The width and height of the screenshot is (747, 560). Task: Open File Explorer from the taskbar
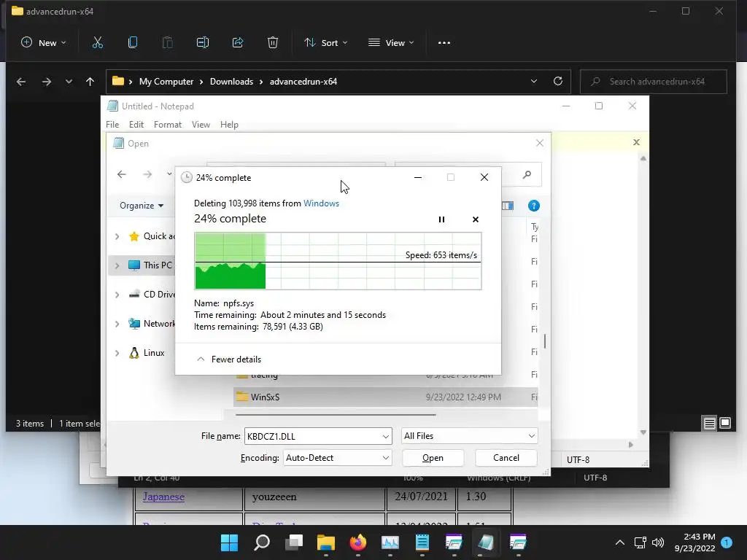326,542
